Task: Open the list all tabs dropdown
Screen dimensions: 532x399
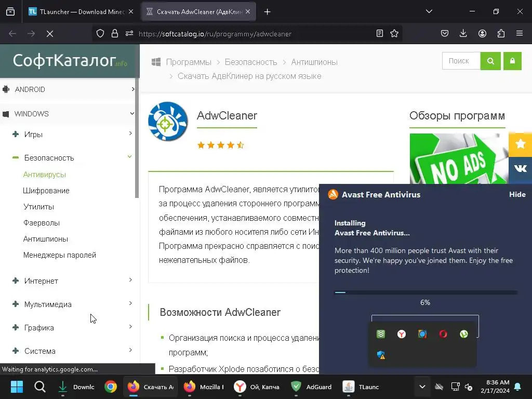Action: (429, 11)
